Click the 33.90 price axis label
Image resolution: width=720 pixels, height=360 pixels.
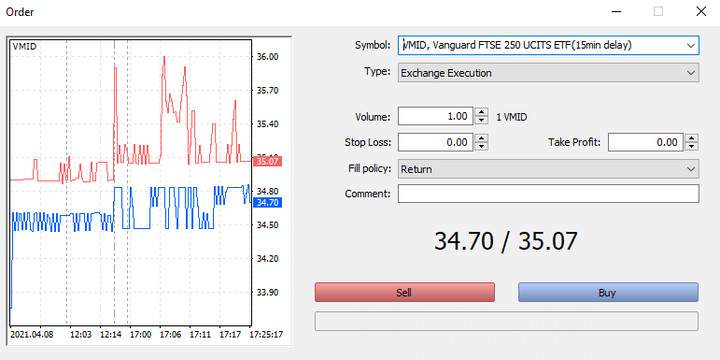click(x=267, y=292)
